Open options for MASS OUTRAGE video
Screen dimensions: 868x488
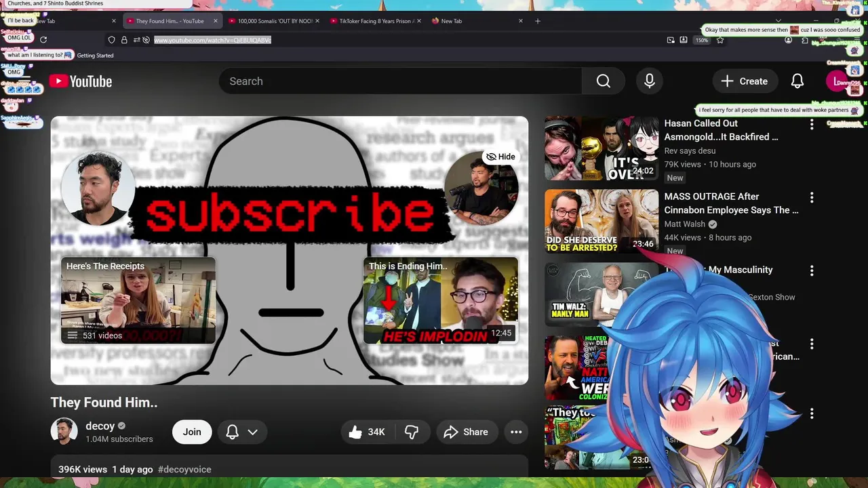pos(812,197)
